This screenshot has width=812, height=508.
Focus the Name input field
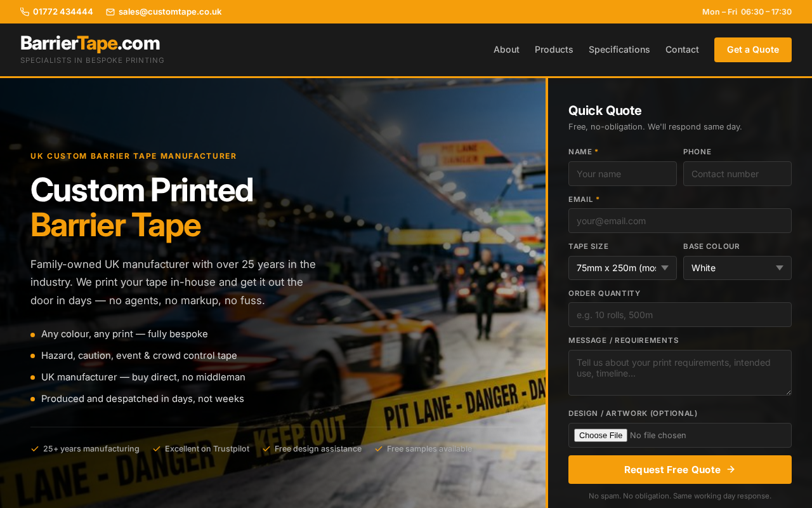(x=622, y=173)
